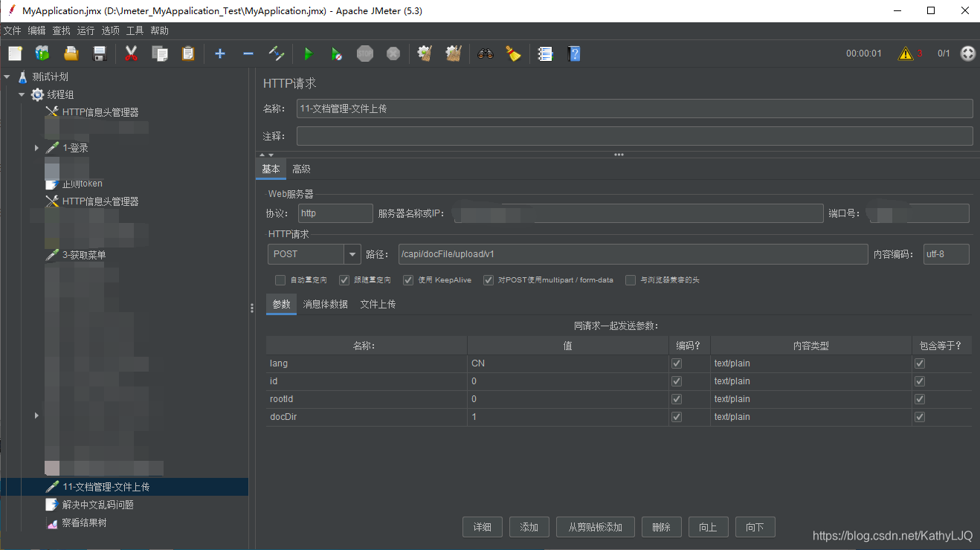The width and height of the screenshot is (980, 550).
Task: Toggle 包含等于 checkbox for rootId row
Action: point(920,399)
